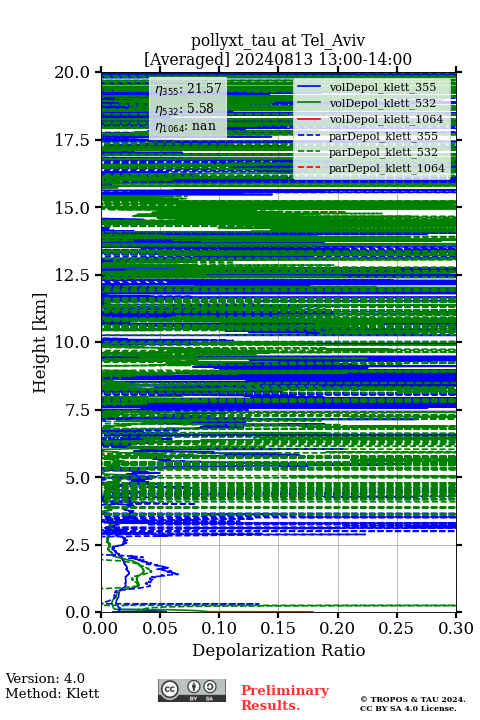The width and height of the screenshot is (480, 720).
Task: Click the 0.15 x-axis tick label
Action: [x=278, y=628]
